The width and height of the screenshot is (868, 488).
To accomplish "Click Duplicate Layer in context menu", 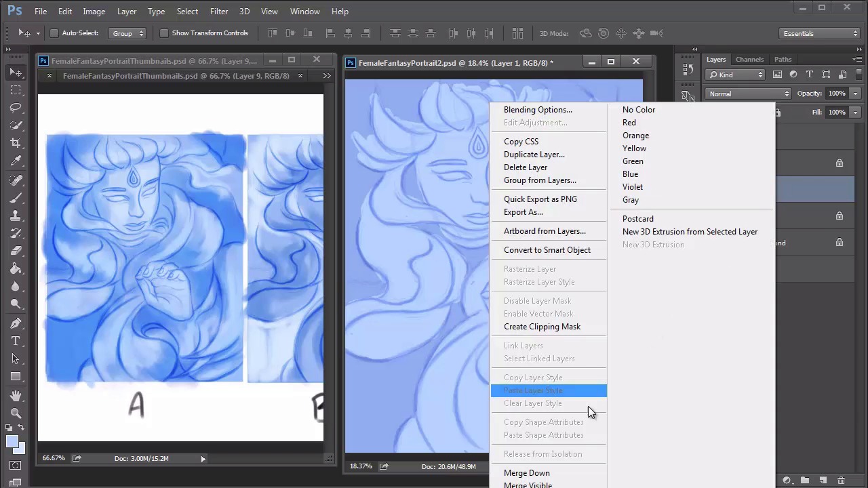I will (534, 155).
